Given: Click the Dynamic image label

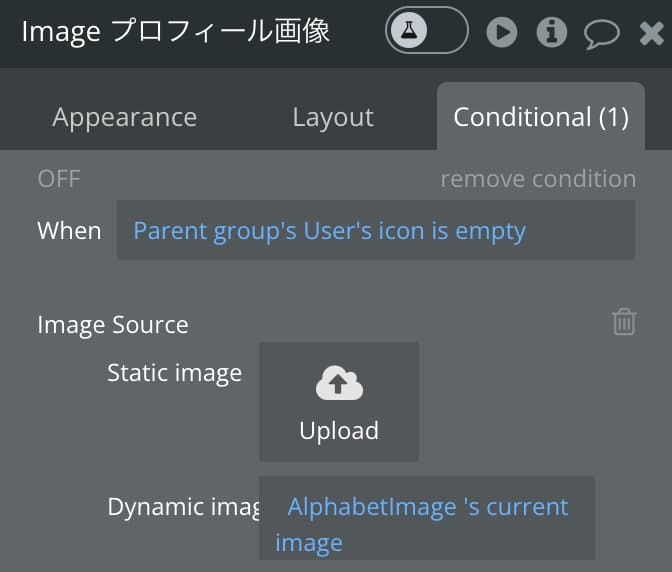Looking at the screenshot, I should point(183,507).
